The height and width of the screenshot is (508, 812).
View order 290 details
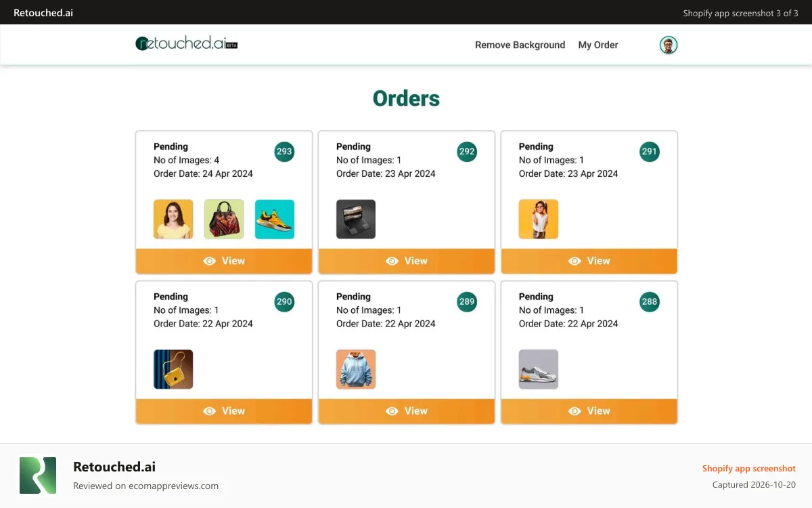pos(224,411)
